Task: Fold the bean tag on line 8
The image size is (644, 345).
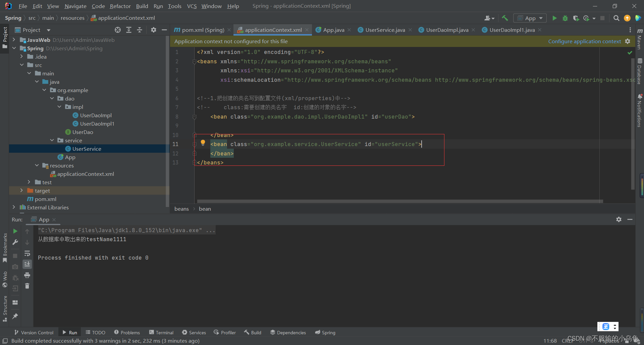Action: tap(194, 117)
